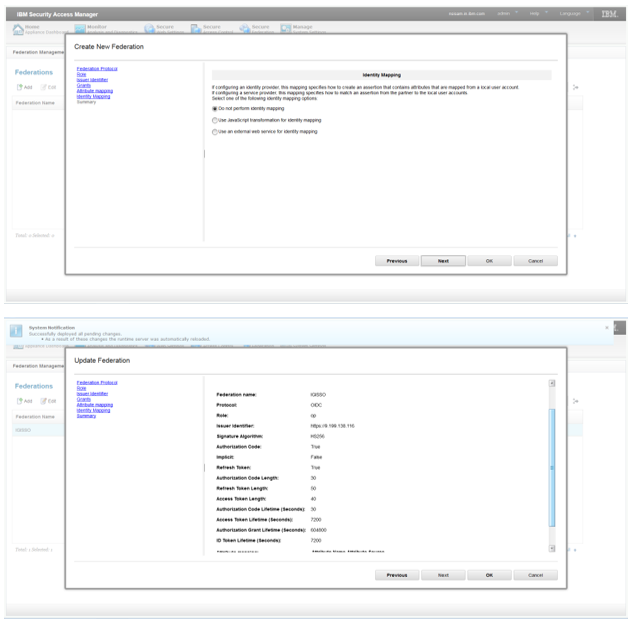Image resolution: width=631 pixels, height=620 pixels.
Task: Click Next in Update Federation dialog
Action: click(x=443, y=575)
